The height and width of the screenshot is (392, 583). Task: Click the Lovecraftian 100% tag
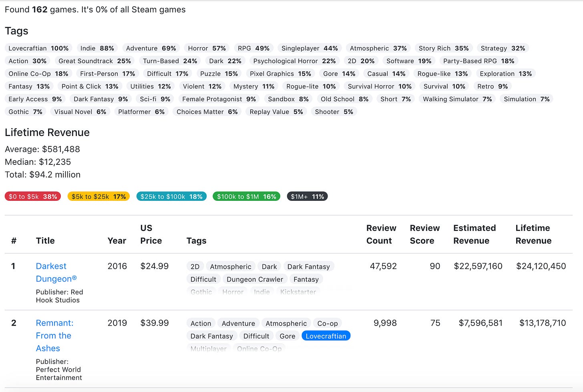coord(38,48)
